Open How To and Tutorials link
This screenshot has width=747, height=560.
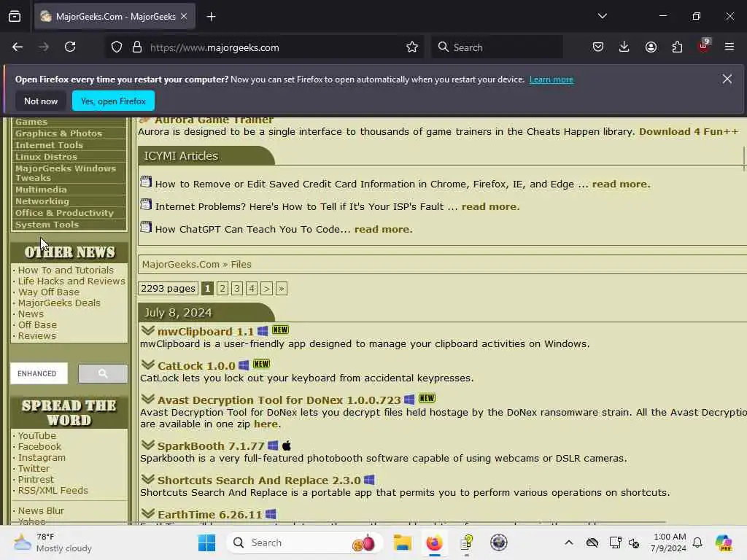(66, 270)
